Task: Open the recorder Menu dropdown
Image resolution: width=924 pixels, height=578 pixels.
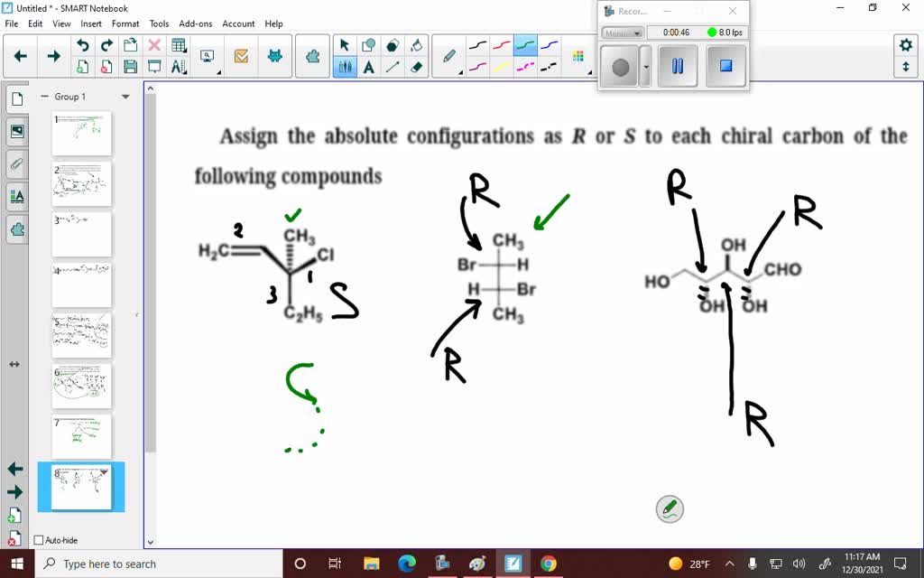Action: [x=622, y=32]
